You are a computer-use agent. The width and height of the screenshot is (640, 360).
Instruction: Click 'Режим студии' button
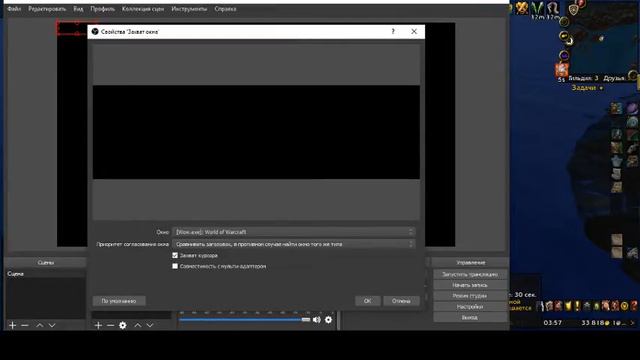click(470, 296)
